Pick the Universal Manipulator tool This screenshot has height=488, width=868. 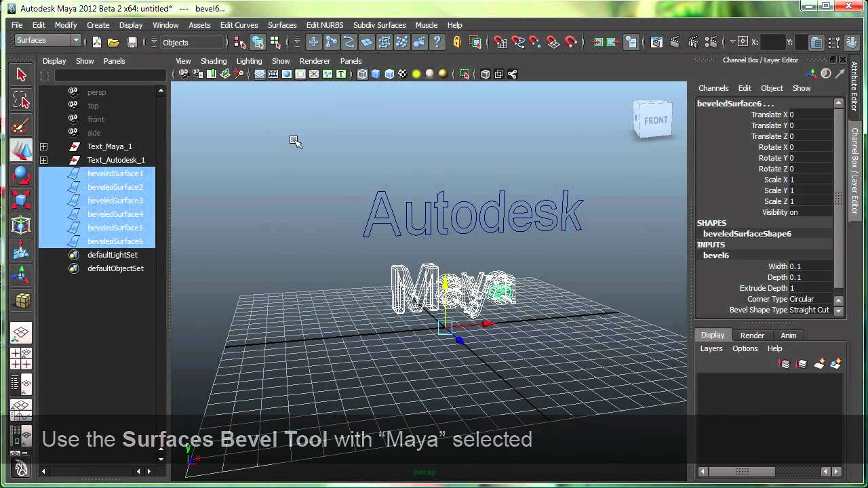(x=21, y=225)
